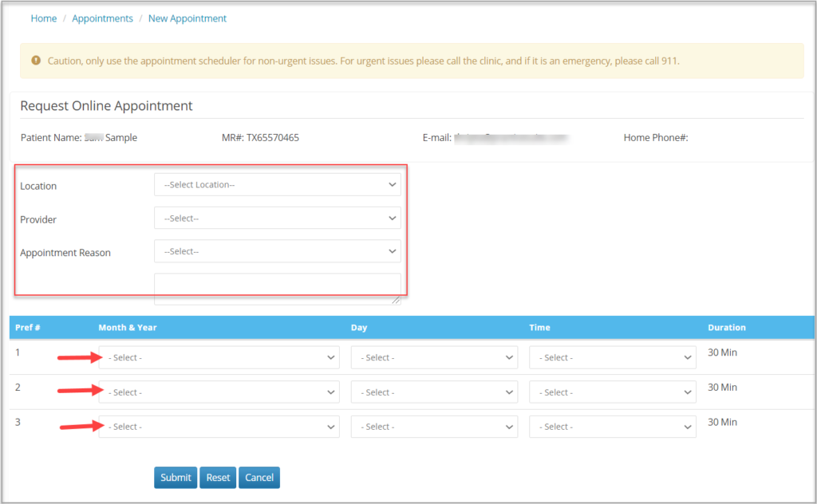Open the Appointment Reason dropdown
This screenshot has width=817, height=504.
pyautogui.click(x=277, y=252)
